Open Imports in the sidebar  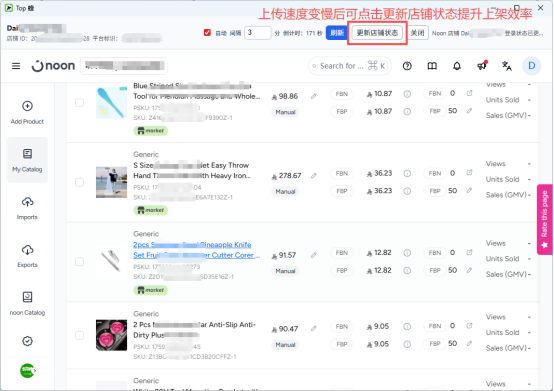tap(27, 208)
